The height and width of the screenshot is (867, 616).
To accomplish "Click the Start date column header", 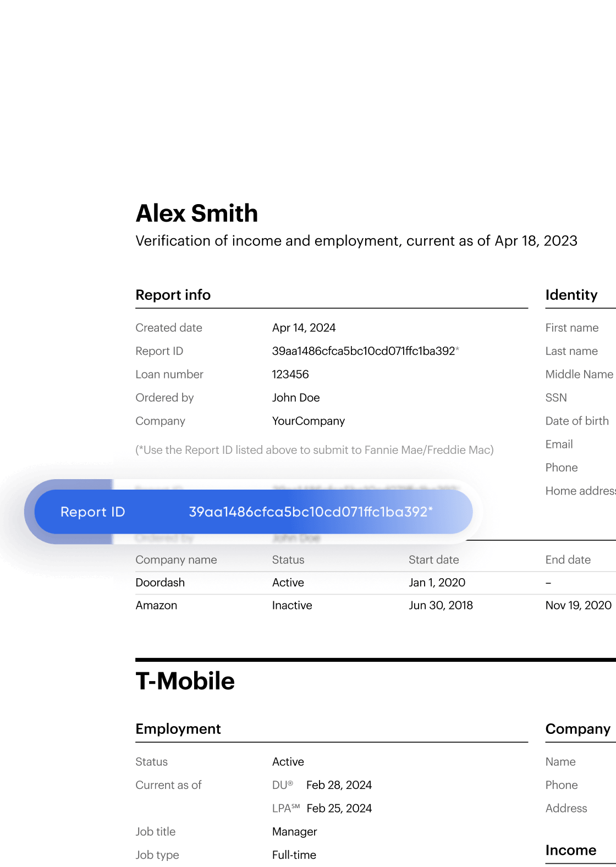I will point(434,559).
